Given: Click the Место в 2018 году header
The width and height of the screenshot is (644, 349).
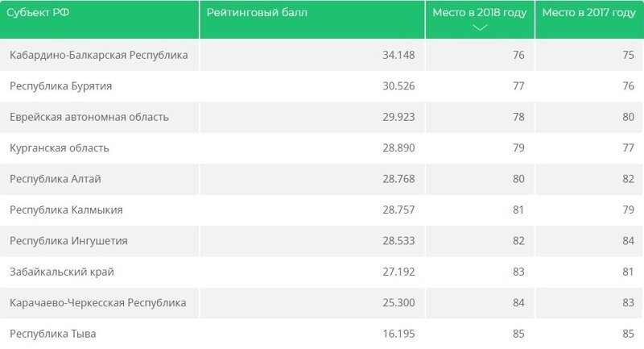Looking at the screenshot, I should coord(479,13).
